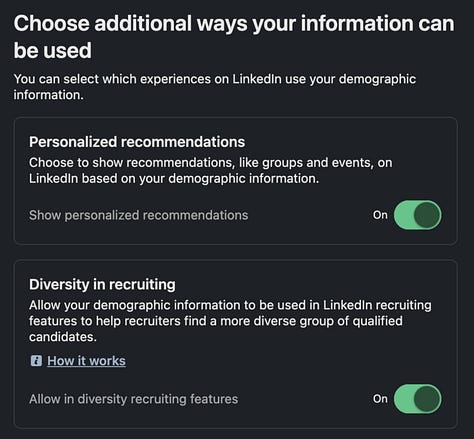Click the You can select which experiences subtitle
This screenshot has width=474, height=439.
click(x=215, y=87)
